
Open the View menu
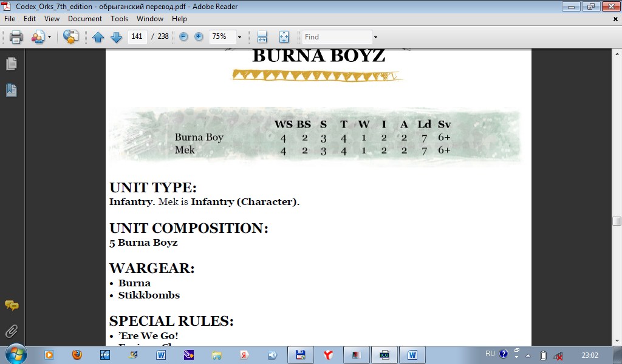[x=52, y=19]
